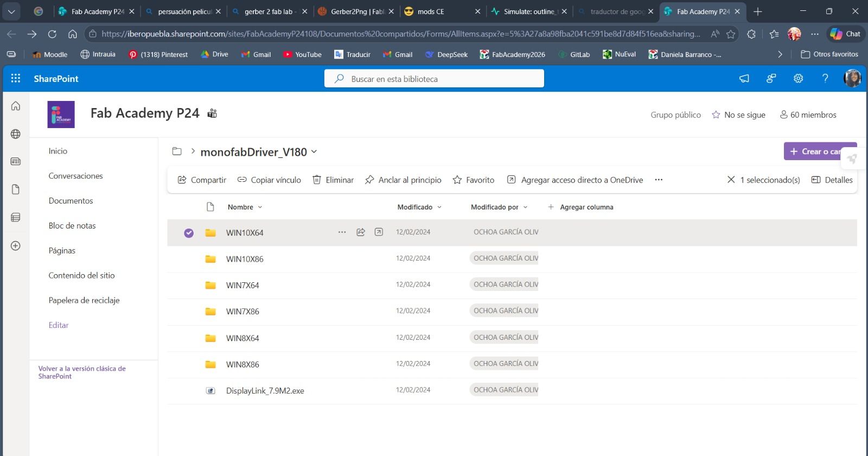Open browser tab list dropdown arrow
868x456 pixels.
point(11,11)
